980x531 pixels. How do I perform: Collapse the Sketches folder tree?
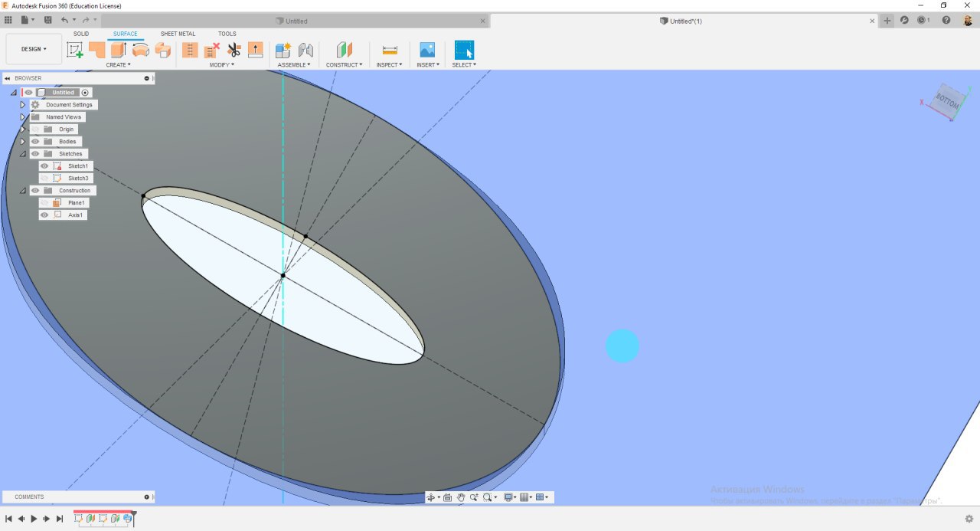click(x=23, y=154)
